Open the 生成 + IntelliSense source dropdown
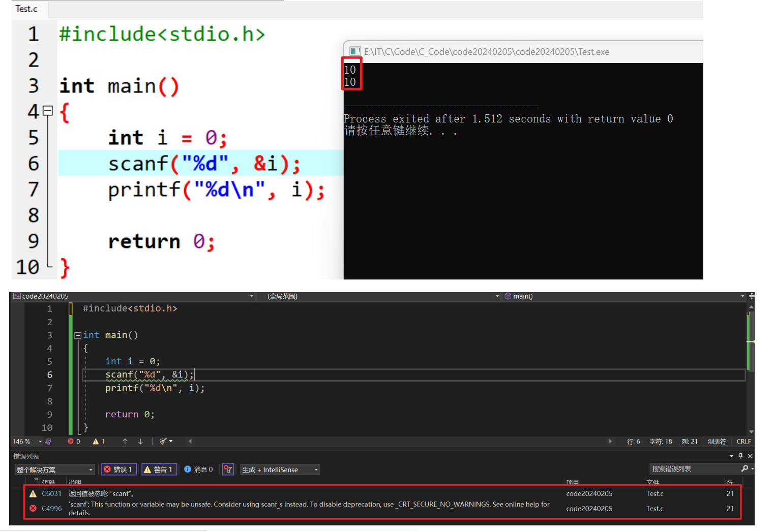The width and height of the screenshot is (775, 532). (280, 470)
